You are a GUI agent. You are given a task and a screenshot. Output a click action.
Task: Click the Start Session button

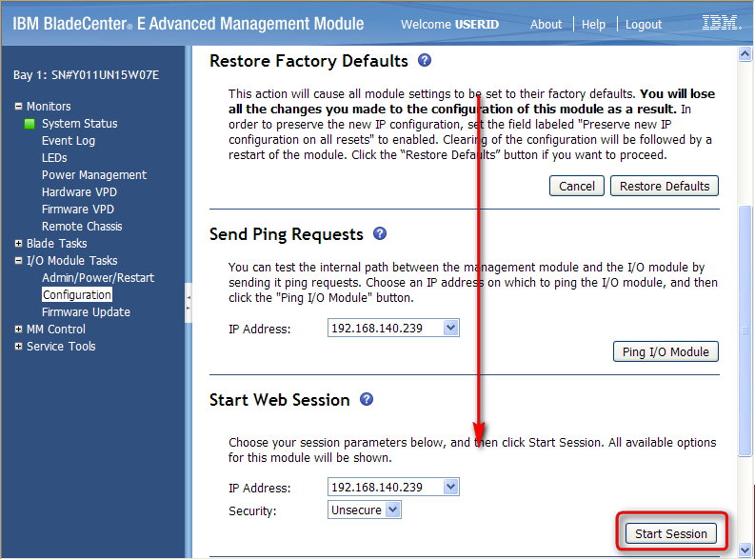pos(670,534)
